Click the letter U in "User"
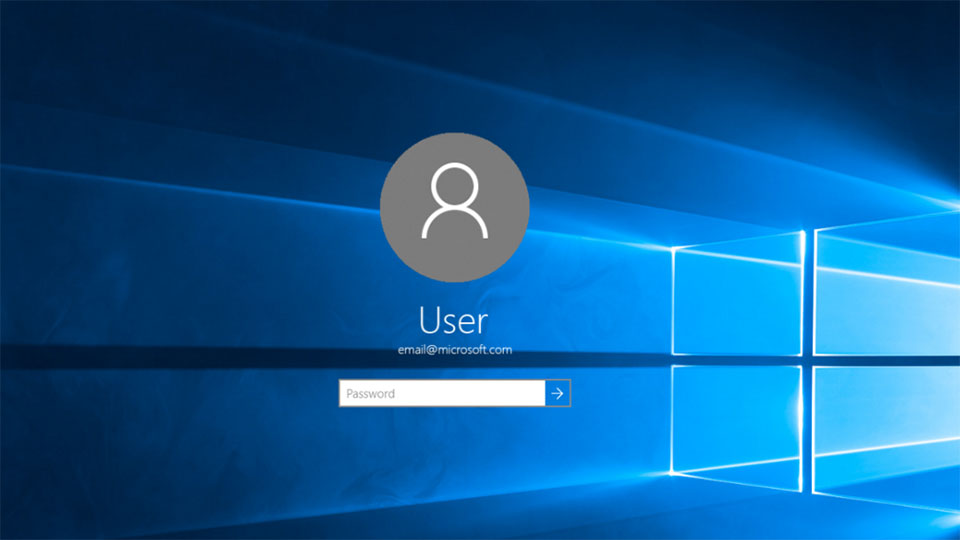The height and width of the screenshot is (540, 960). tap(430, 320)
